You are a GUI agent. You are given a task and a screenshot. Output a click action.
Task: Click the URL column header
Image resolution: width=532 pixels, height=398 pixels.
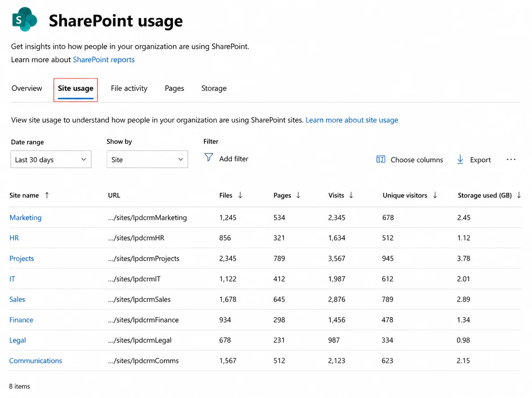[x=114, y=195]
